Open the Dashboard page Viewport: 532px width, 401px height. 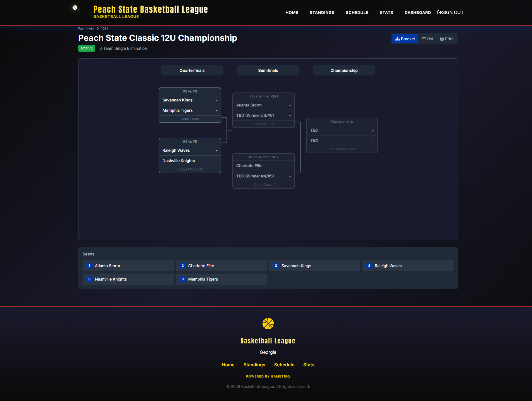(x=418, y=13)
